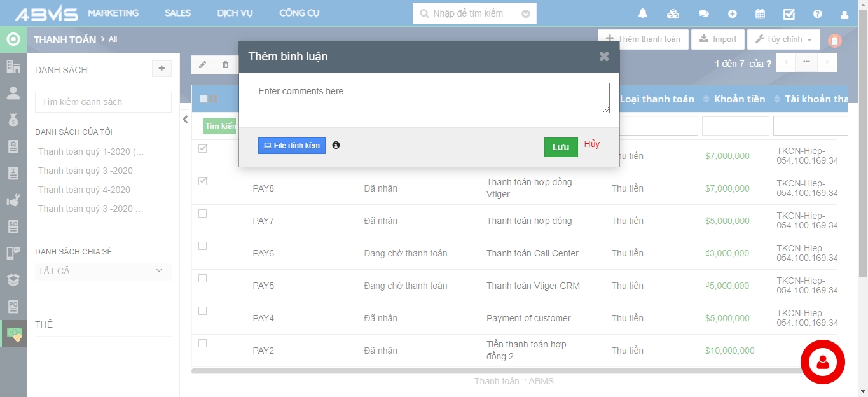This screenshot has width=868, height=397.
Task: Expand the search box dropdown arrow
Action: (525, 13)
